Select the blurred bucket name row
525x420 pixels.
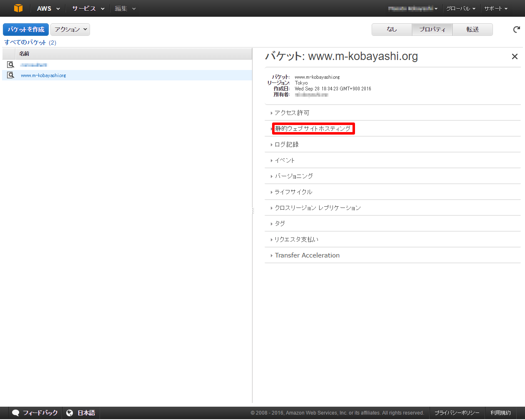[x=127, y=65]
